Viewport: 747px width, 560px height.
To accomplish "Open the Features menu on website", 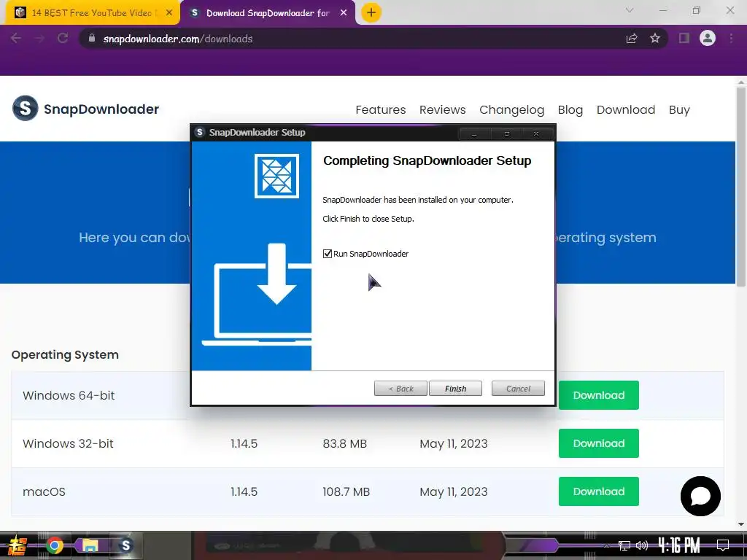I will [381, 110].
